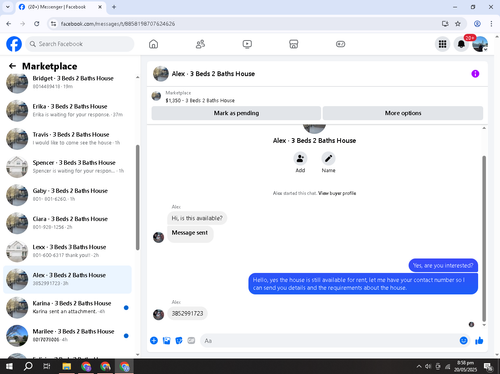Click the 'Hi, is this available?' message
Image resolution: width=500 pixels, height=374 pixels.
[x=197, y=218]
